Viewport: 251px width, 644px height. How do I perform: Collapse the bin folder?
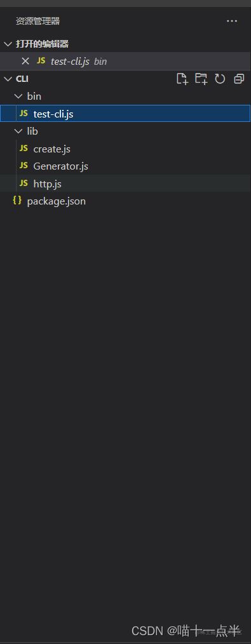[x=18, y=96]
